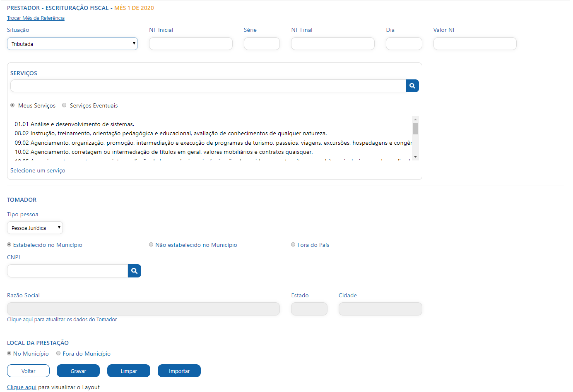
Task: Select service 08.02 Instrução, treinamento
Action: [x=171, y=133]
